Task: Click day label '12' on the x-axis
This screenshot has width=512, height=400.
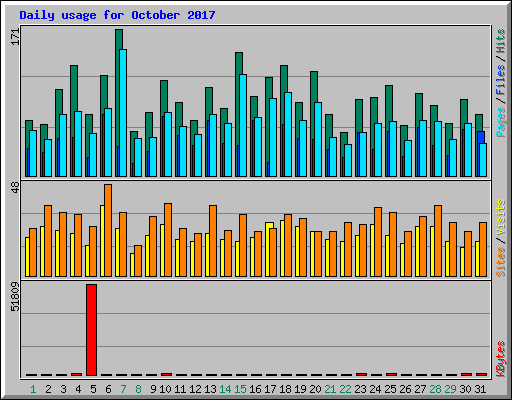Action: point(195,389)
